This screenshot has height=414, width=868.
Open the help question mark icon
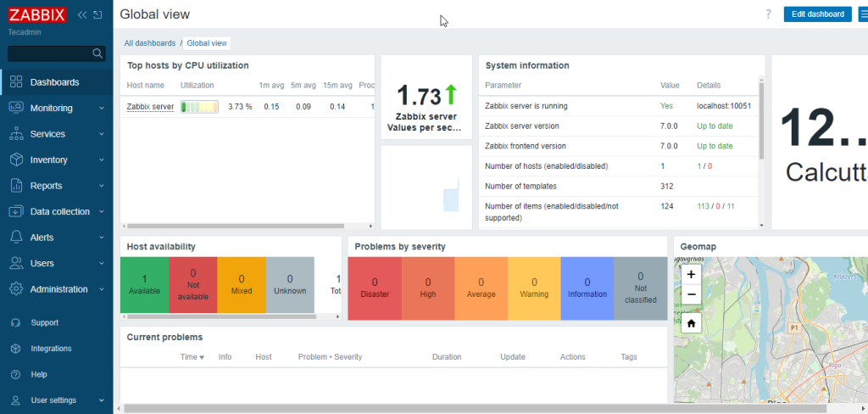pyautogui.click(x=768, y=14)
